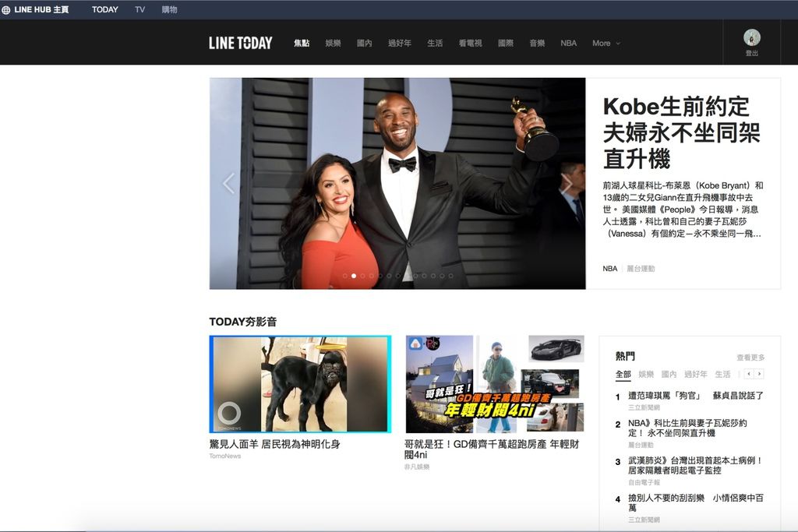Click the right arrow in 熱門 tab scroller
The width and height of the screenshot is (798, 532).
point(759,374)
